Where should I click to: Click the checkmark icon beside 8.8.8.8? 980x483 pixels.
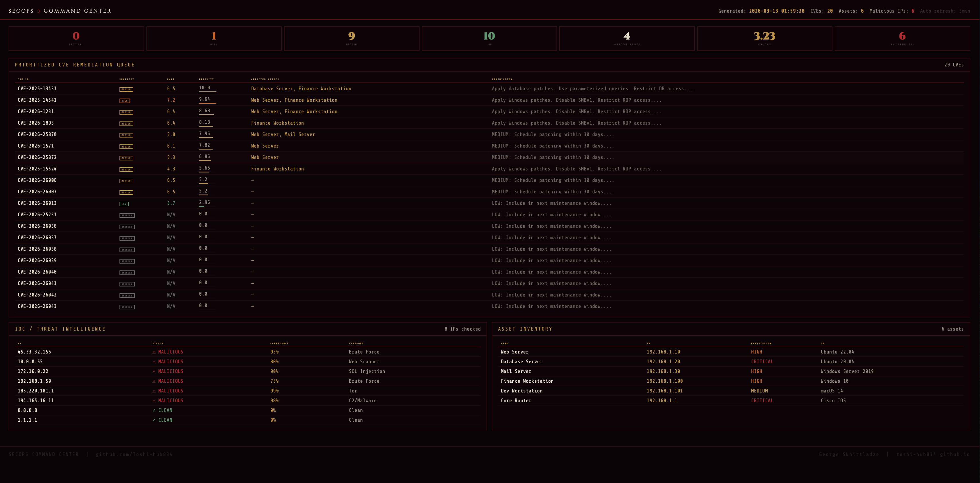tap(154, 410)
